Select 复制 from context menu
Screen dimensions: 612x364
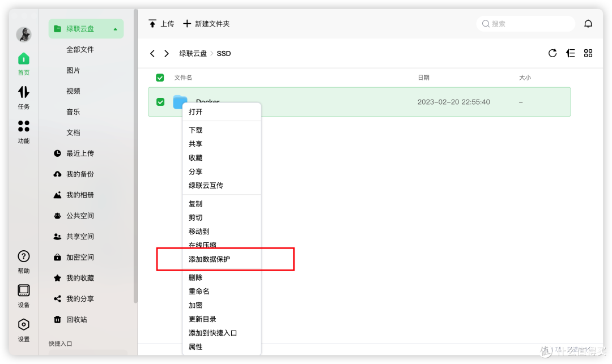222,203
